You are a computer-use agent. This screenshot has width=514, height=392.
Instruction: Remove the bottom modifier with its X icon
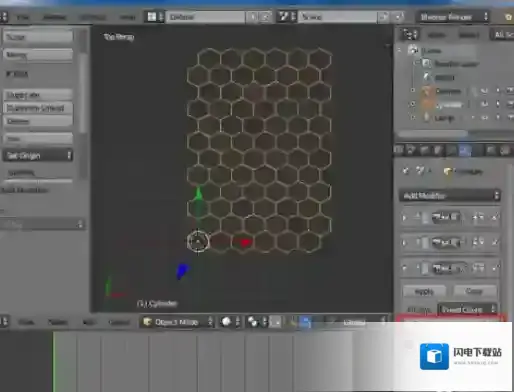(495, 268)
